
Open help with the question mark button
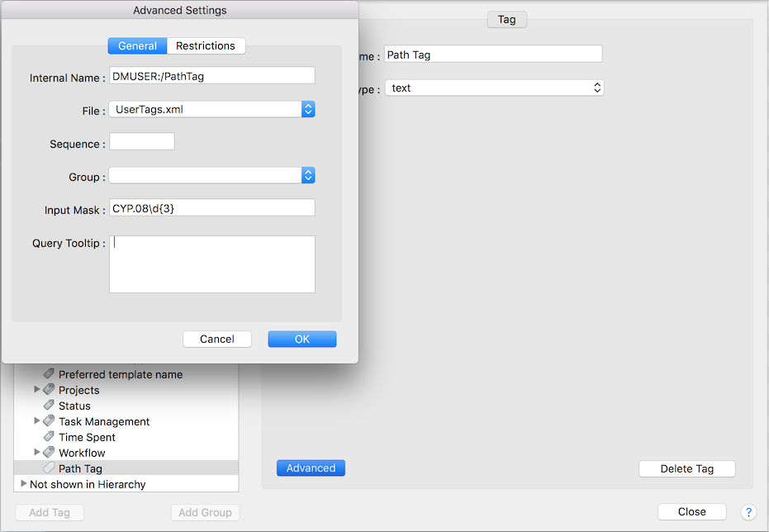coord(748,512)
